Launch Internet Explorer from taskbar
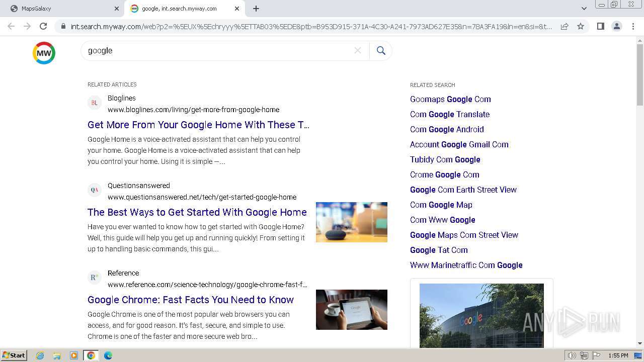 point(40,355)
